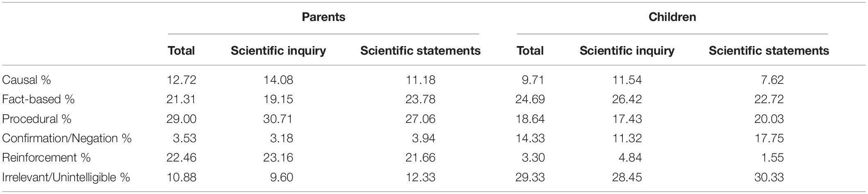This screenshot has height=194, width=868.
Task: Click the 29.00 Procedural total value
Action: (181, 119)
